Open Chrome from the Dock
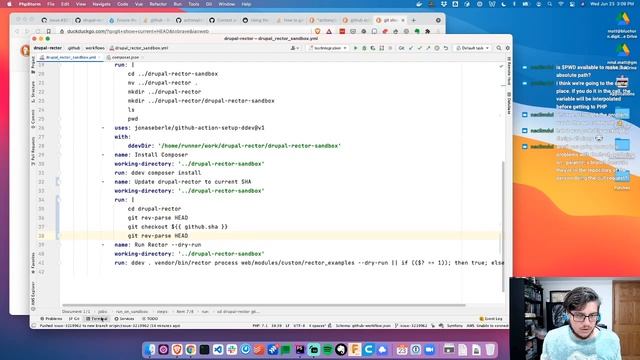Viewport: 640px width, 360px height. click(x=191, y=349)
